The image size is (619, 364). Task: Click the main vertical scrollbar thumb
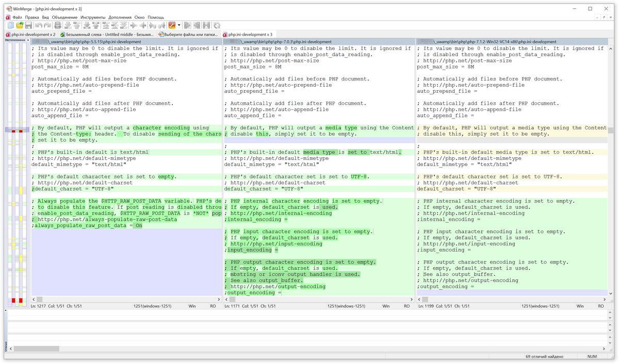pos(611,130)
